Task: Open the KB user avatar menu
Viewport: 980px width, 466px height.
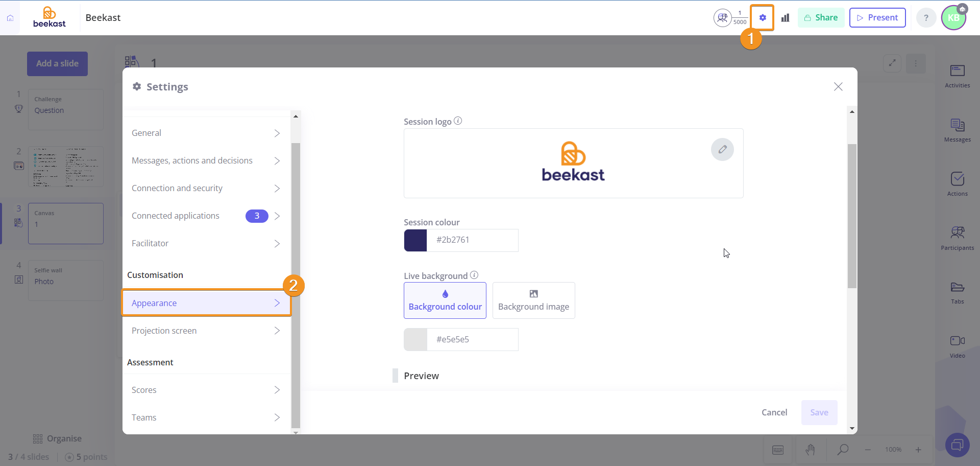Action: pyautogui.click(x=953, y=18)
